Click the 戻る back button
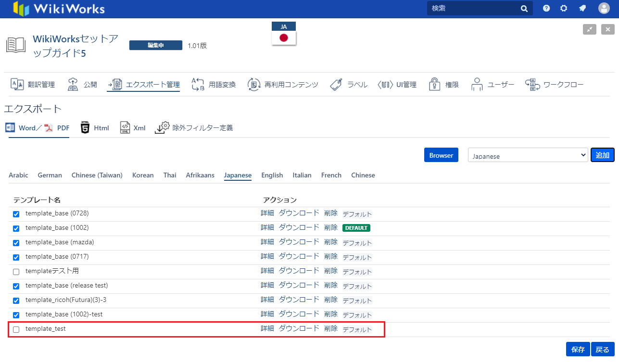 point(603,349)
